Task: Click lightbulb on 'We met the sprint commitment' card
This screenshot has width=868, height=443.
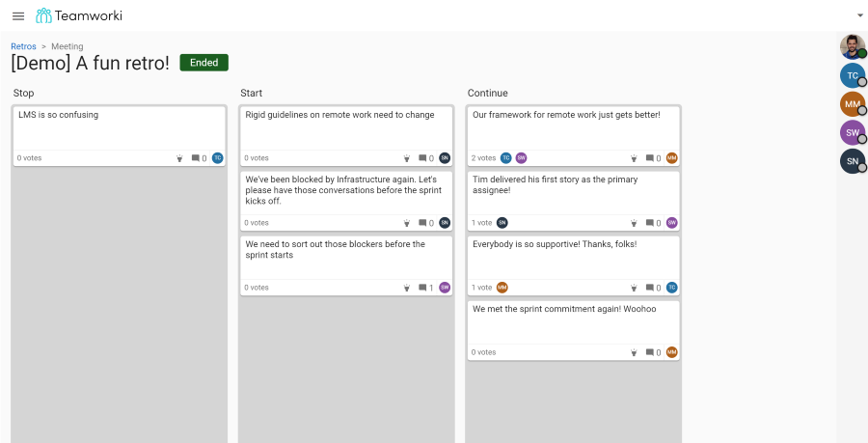Action: pyautogui.click(x=634, y=352)
